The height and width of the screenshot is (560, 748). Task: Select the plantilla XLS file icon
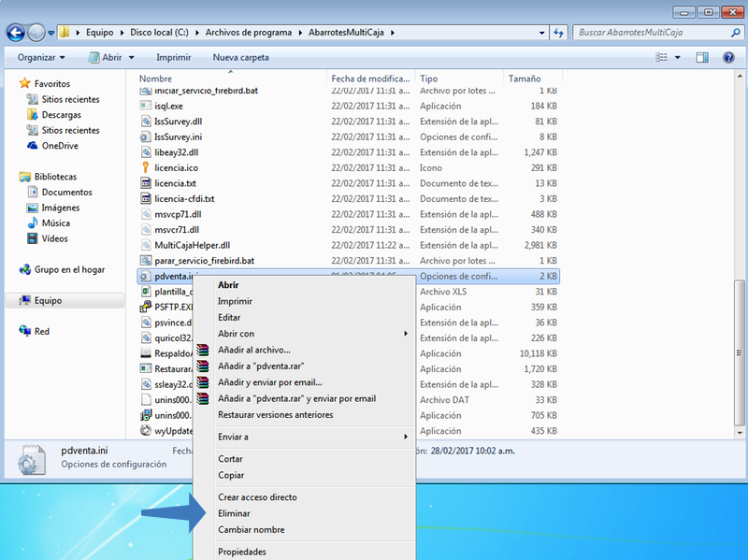[x=146, y=292]
